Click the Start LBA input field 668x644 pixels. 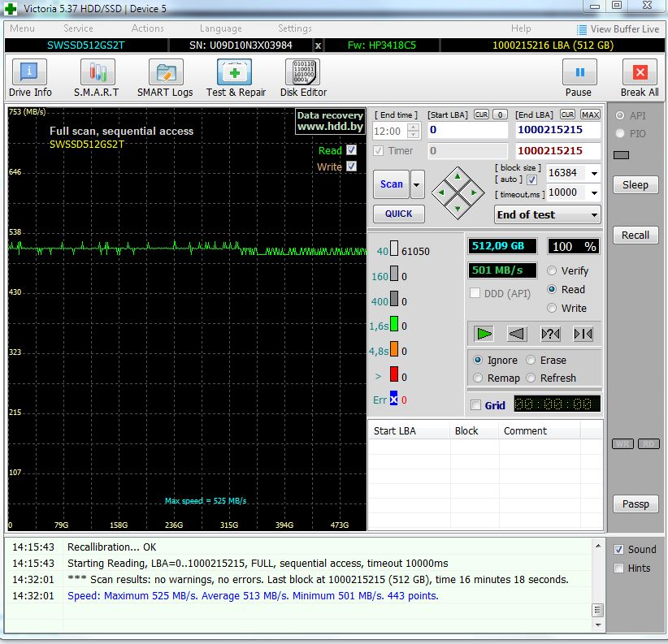(x=467, y=130)
